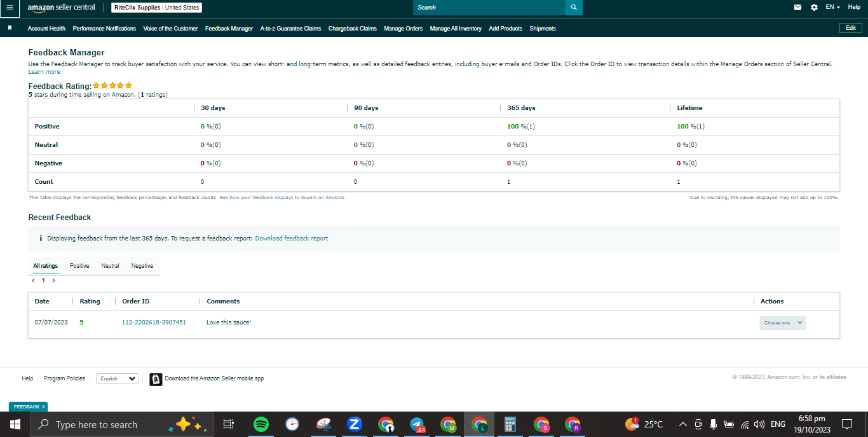The width and height of the screenshot is (868, 437).
Task: Open the EN language dropdown
Action: click(832, 7)
